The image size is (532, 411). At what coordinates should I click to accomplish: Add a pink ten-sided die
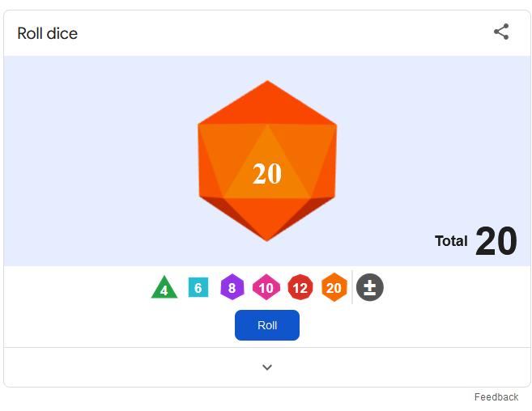266,287
